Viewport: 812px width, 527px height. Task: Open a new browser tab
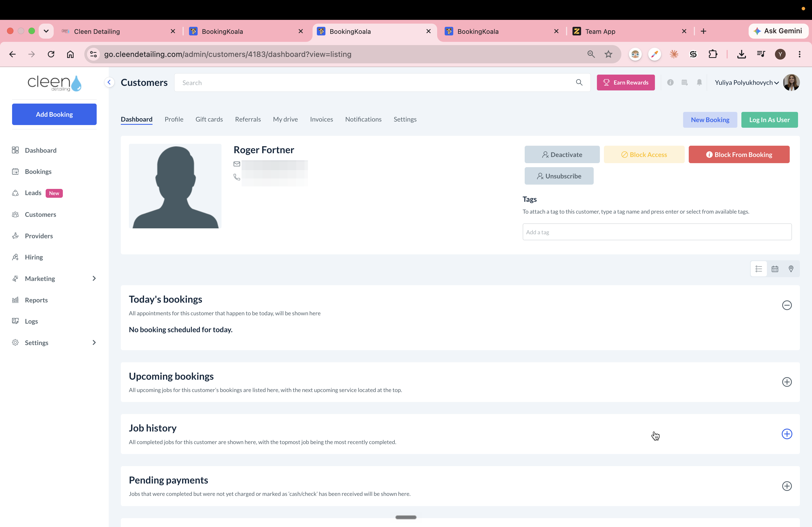tap(704, 31)
